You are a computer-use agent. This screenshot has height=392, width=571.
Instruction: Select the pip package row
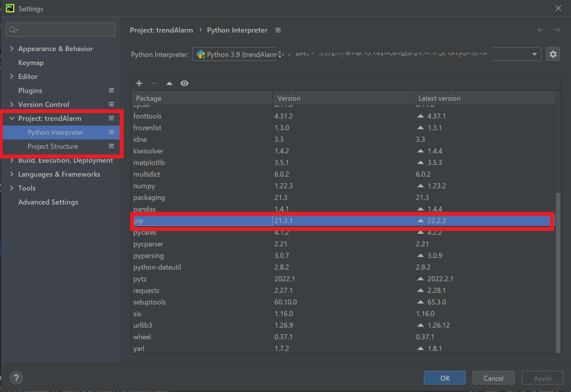(x=343, y=221)
